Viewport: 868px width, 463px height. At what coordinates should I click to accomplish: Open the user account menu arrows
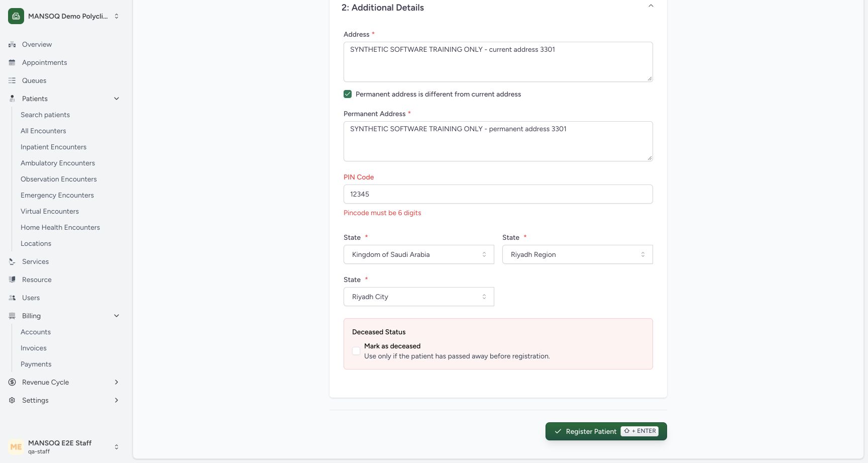[x=117, y=446]
